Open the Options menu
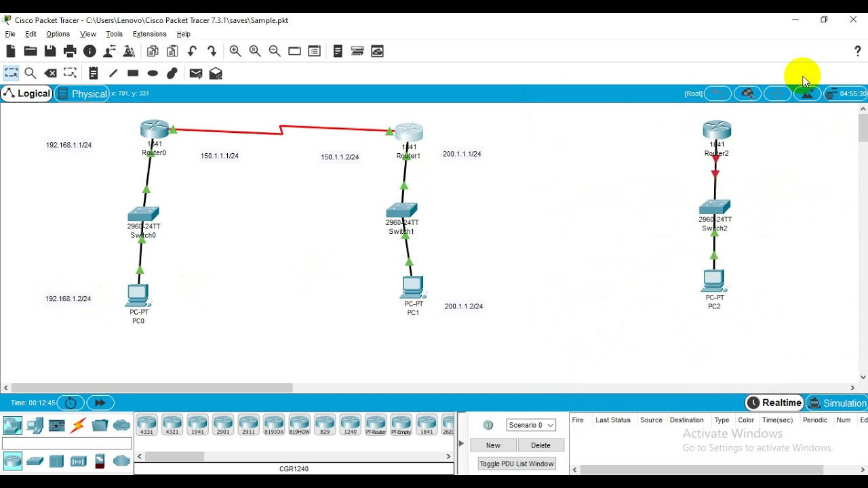The image size is (868, 488). click(x=58, y=34)
